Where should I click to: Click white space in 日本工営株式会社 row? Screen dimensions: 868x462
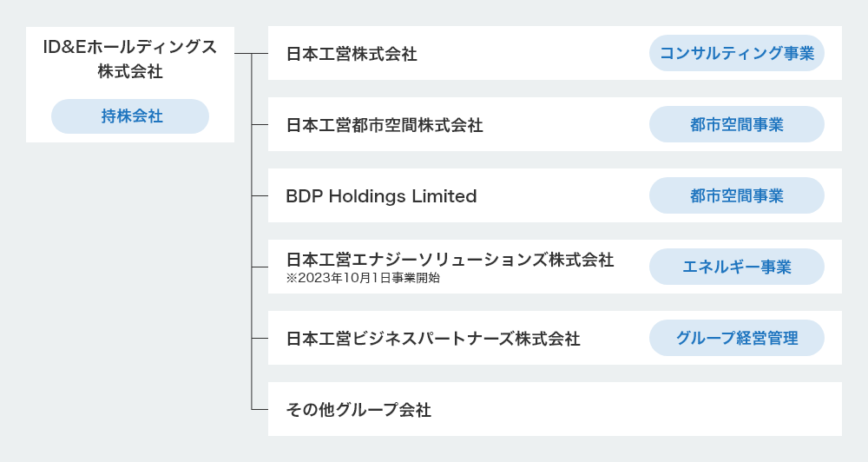click(531, 53)
